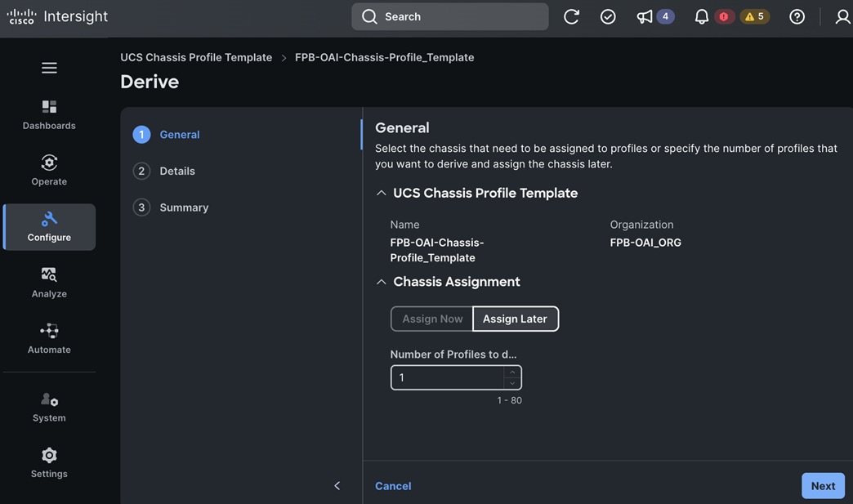The width and height of the screenshot is (853, 504).
Task: Click the announcements count badge 4
Action: 665,17
